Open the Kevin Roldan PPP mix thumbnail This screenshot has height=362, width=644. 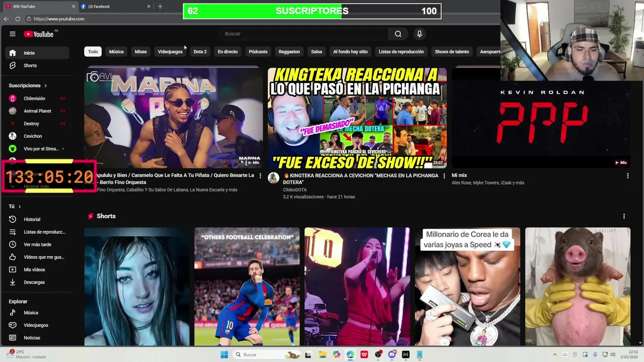click(541, 118)
